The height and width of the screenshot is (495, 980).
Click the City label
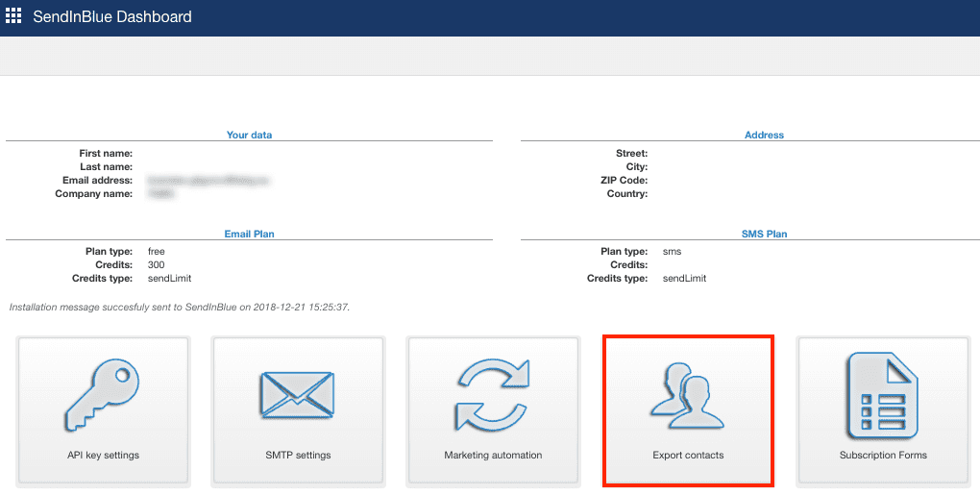(x=637, y=167)
